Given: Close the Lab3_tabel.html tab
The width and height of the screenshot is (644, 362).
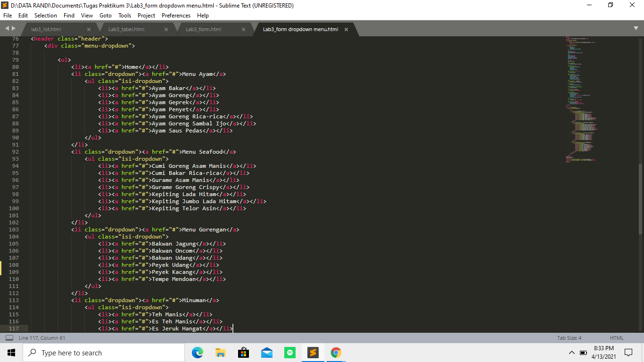Looking at the screenshot, I should [166, 29].
